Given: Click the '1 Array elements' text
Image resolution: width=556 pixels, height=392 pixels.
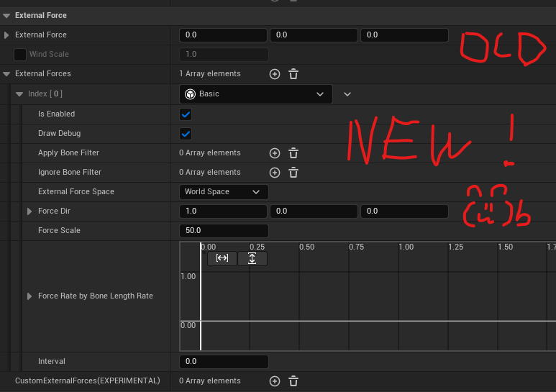Looking at the screenshot, I should coord(209,73).
